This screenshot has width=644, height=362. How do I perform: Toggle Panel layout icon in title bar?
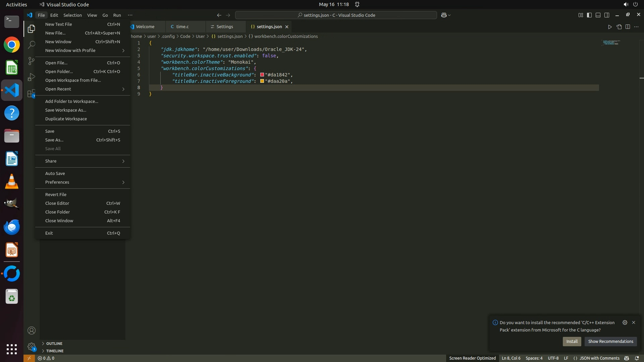tap(598, 15)
